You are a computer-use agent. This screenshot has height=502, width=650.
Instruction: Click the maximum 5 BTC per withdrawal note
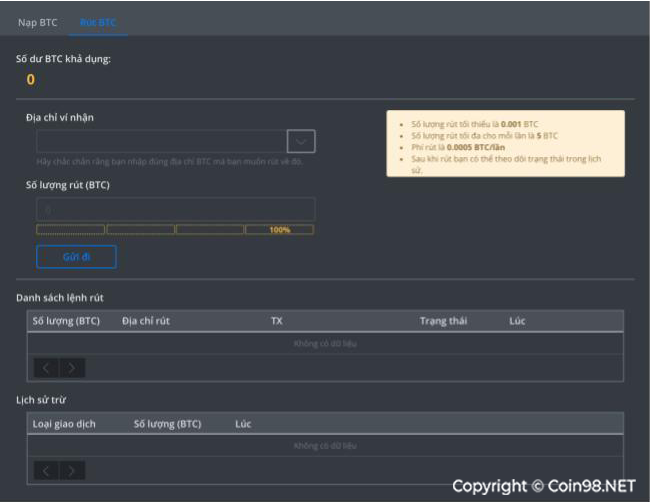(x=484, y=136)
